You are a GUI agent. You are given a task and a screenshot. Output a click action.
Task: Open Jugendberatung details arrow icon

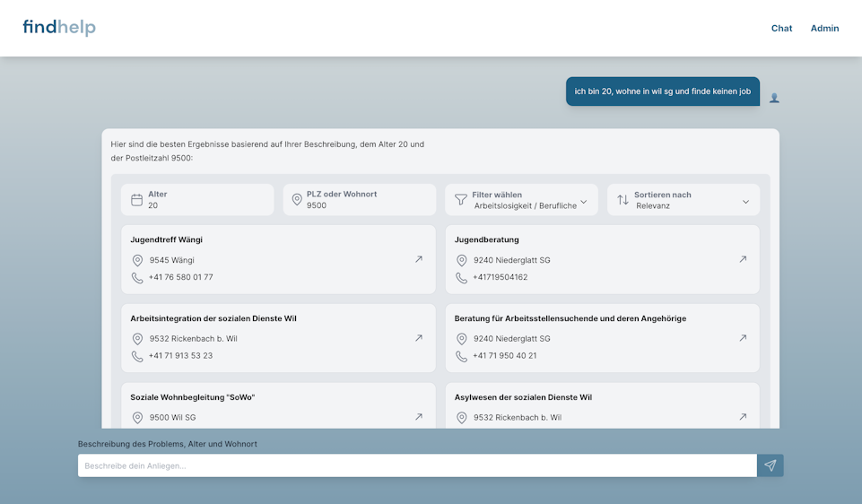click(x=743, y=259)
